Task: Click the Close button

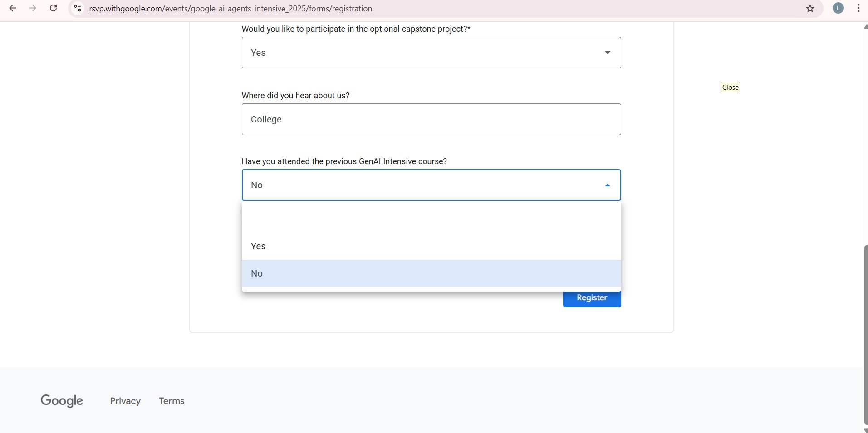Action: point(730,87)
